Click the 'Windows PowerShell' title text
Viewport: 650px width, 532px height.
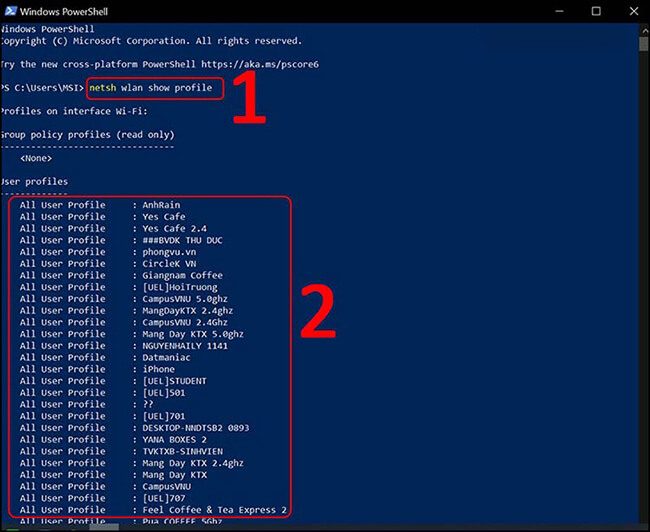pyautogui.click(x=63, y=12)
